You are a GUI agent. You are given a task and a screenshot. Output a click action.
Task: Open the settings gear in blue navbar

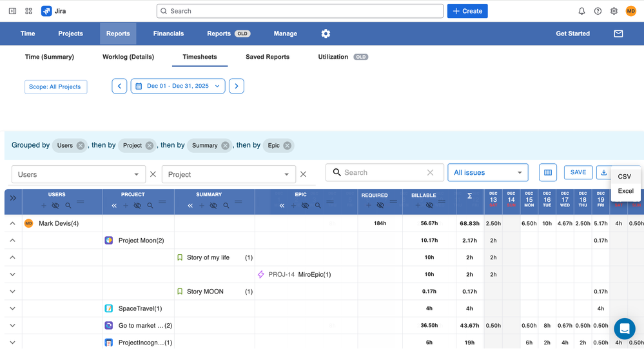(x=326, y=34)
